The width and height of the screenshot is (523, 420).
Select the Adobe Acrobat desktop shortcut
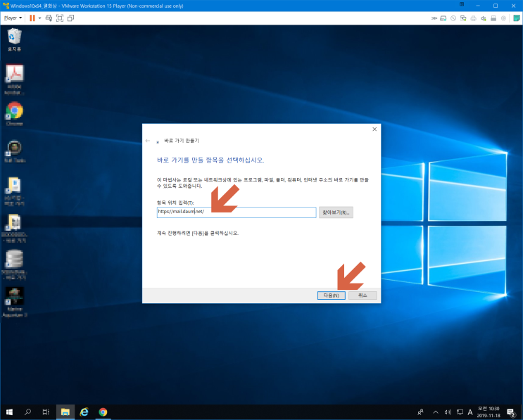coord(14,79)
